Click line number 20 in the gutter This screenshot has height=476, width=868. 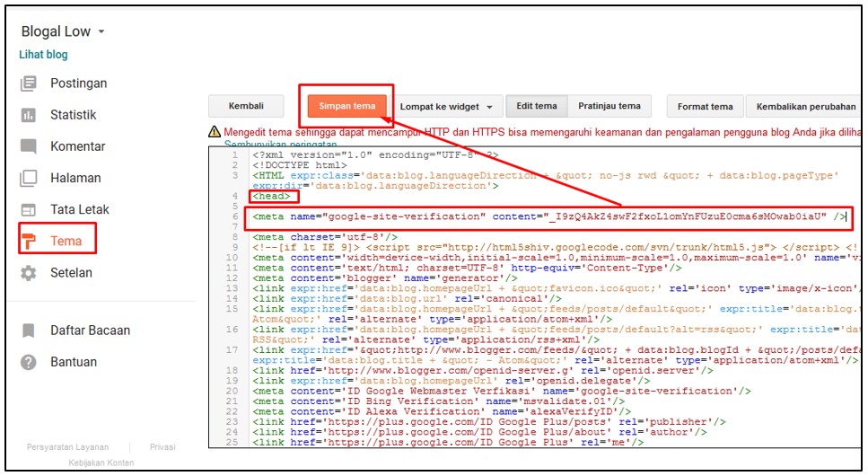point(232,392)
